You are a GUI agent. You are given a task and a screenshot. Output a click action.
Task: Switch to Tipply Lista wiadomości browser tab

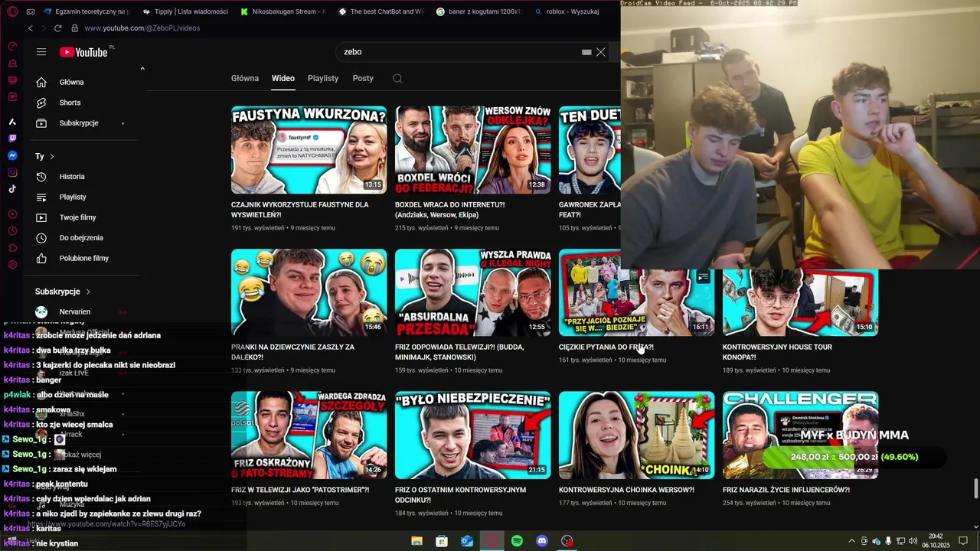pyautogui.click(x=185, y=11)
